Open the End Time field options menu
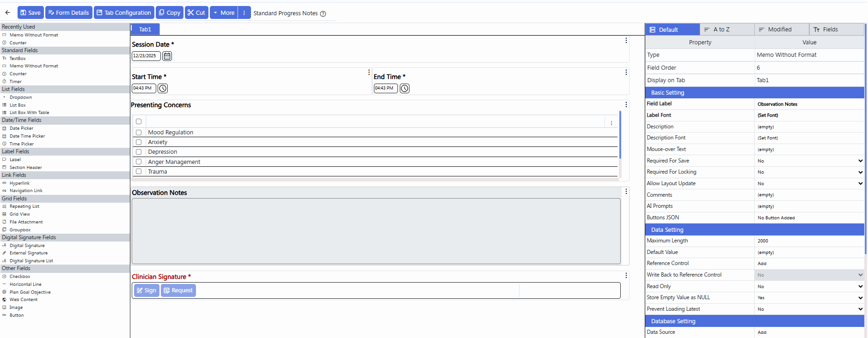Image resolution: width=868 pixels, height=338 pixels. click(626, 72)
